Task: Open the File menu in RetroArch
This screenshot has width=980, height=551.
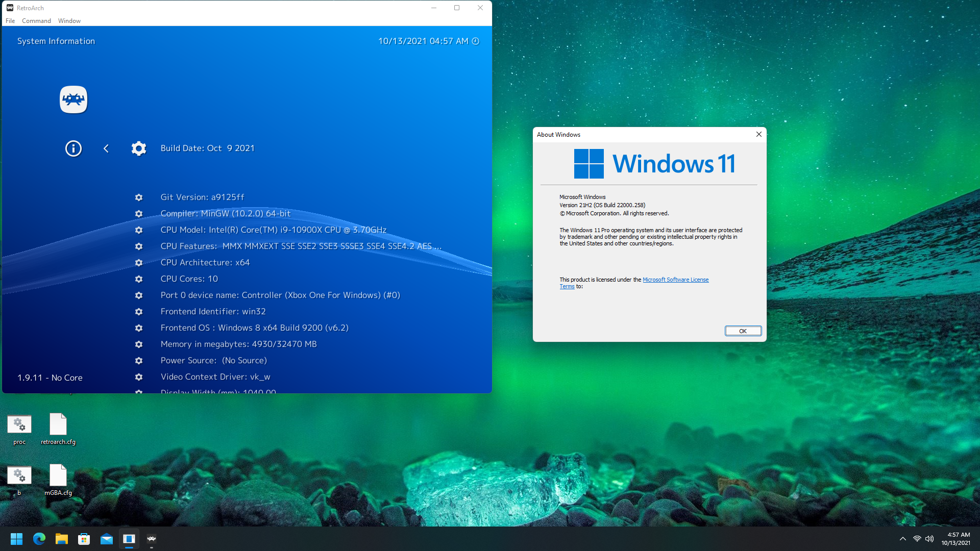Action: 10,21
